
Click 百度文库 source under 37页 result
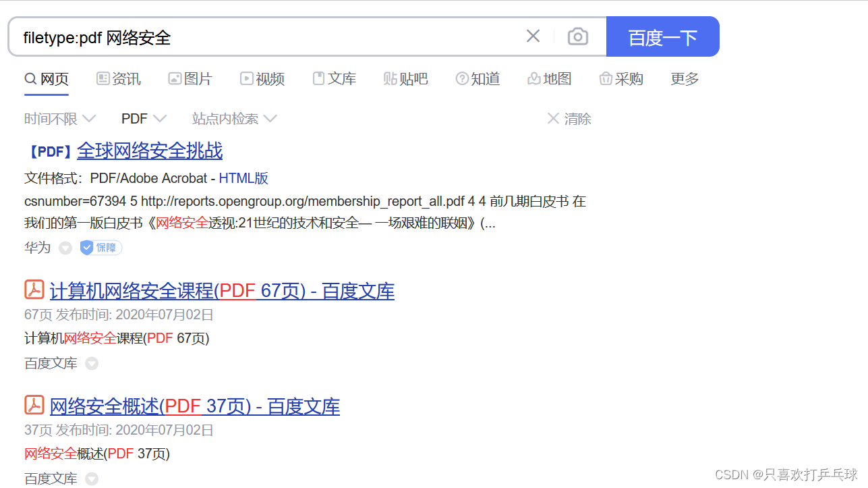point(51,479)
